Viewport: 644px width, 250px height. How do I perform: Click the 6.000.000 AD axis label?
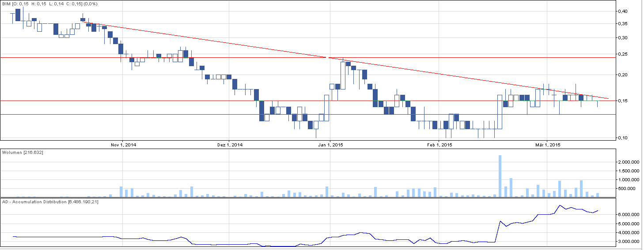(x=628, y=215)
